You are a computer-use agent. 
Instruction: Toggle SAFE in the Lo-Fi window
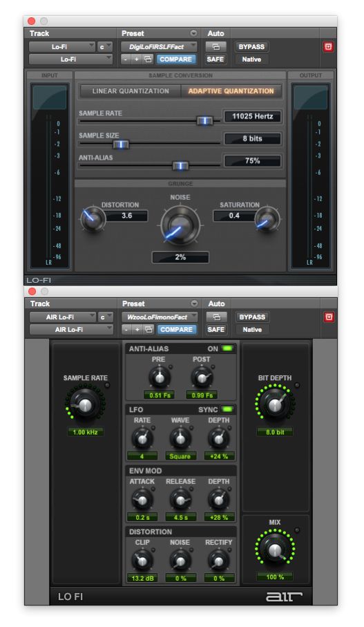pos(215,59)
